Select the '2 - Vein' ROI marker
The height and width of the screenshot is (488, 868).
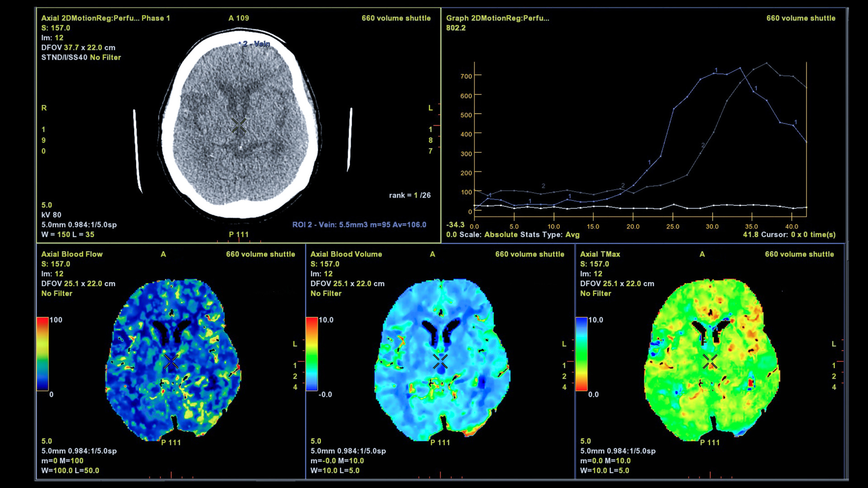255,44
